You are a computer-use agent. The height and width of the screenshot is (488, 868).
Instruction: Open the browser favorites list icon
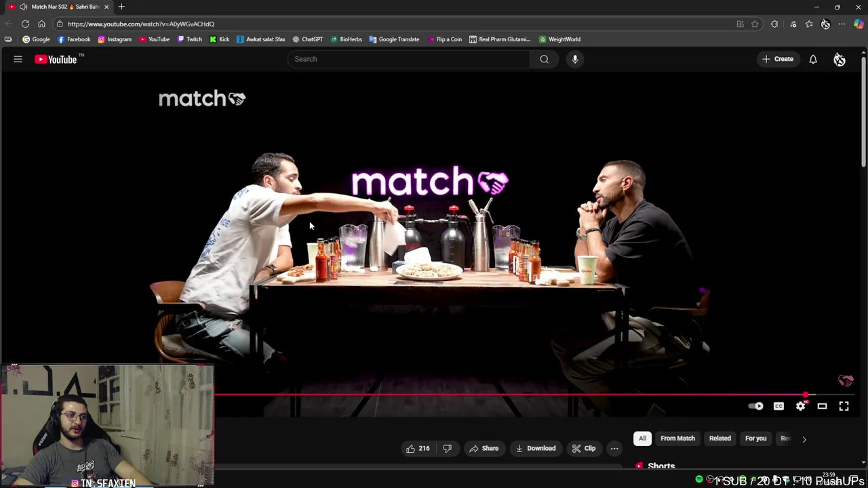tap(809, 24)
